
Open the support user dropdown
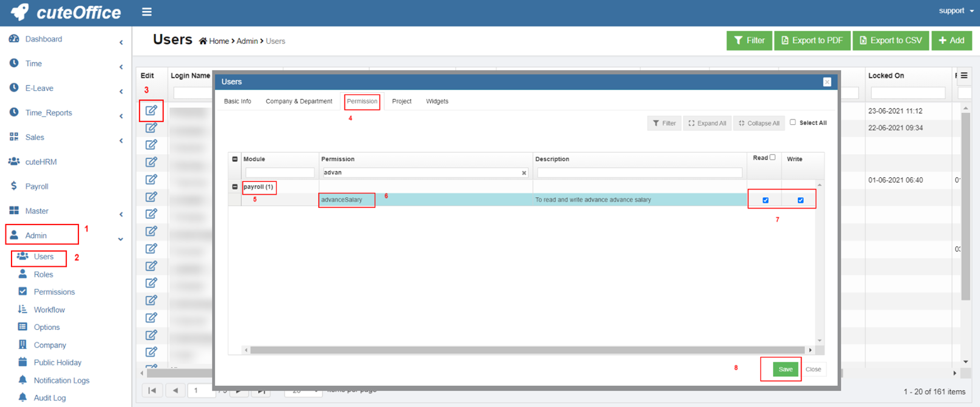[956, 11]
